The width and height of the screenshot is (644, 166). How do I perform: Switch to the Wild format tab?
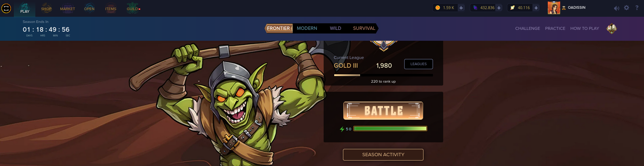coord(335,28)
